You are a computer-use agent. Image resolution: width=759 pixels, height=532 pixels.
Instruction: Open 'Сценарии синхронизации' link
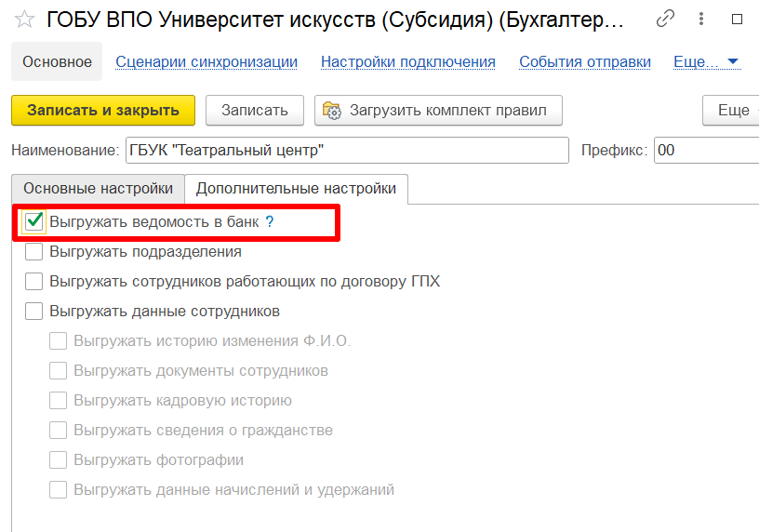coord(206,62)
